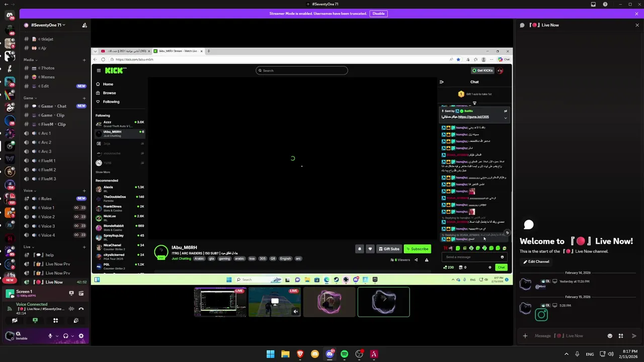Mute the Discord microphone
Image resolution: width=644 pixels, height=362 pixels.
point(50,336)
